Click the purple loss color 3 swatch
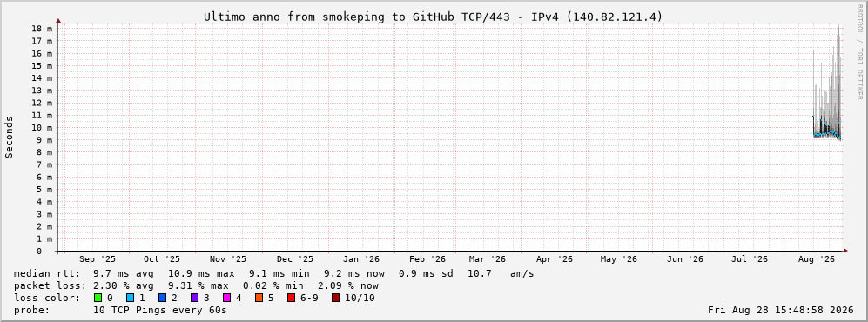The width and height of the screenshot is (868, 322). pos(194,298)
